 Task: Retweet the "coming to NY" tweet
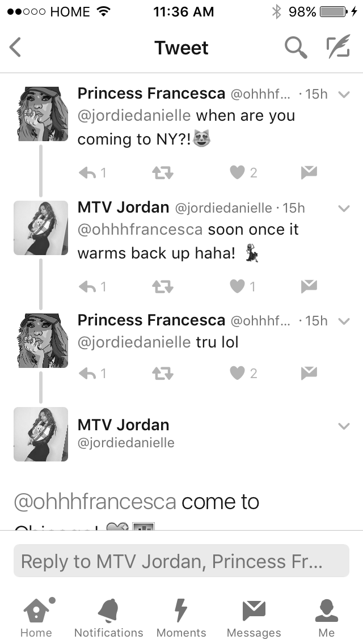163,173
